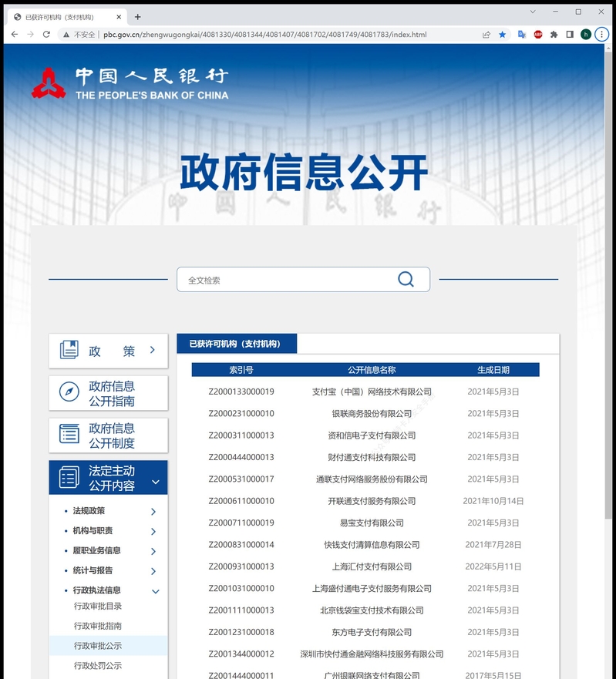The height and width of the screenshot is (679, 616).
Task: Open 银联商务股份有限公司 link
Action: [x=372, y=414]
